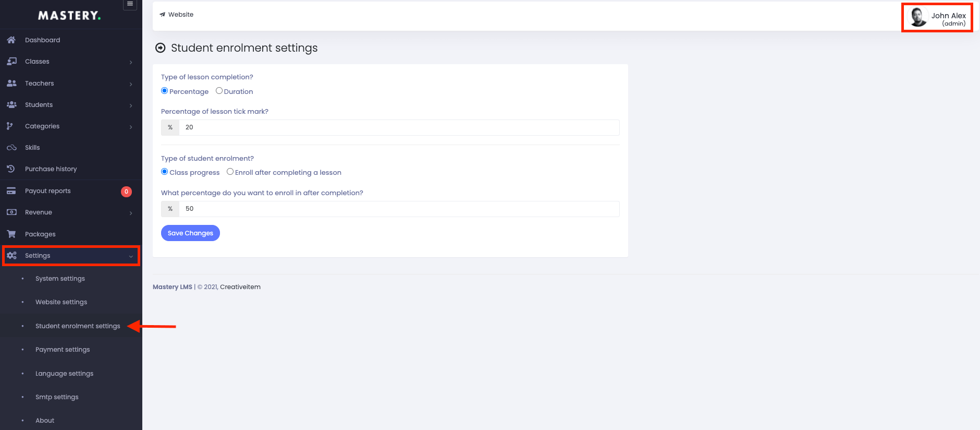Click the Payout reports red badge
The image size is (980, 430).
point(126,192)
